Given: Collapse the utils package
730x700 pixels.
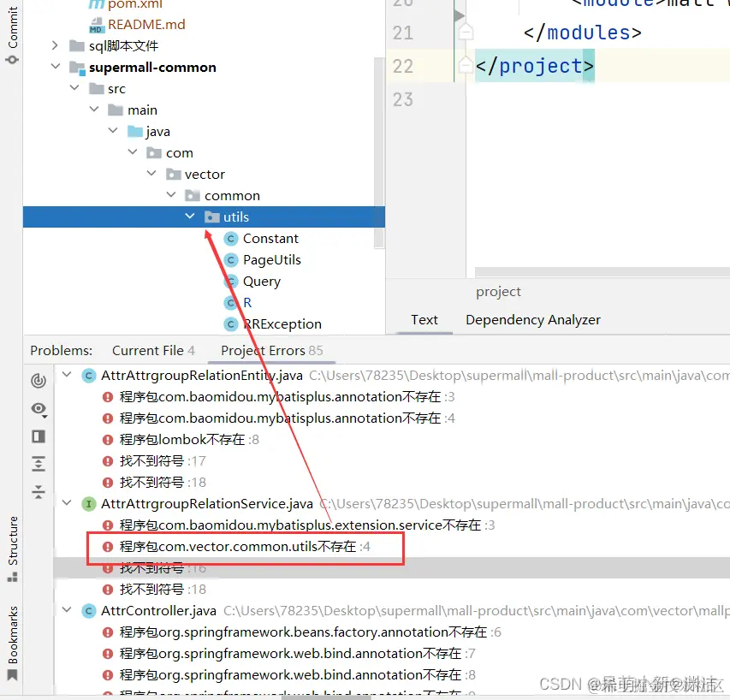Looking at the screenshot, I should point(190,217).
